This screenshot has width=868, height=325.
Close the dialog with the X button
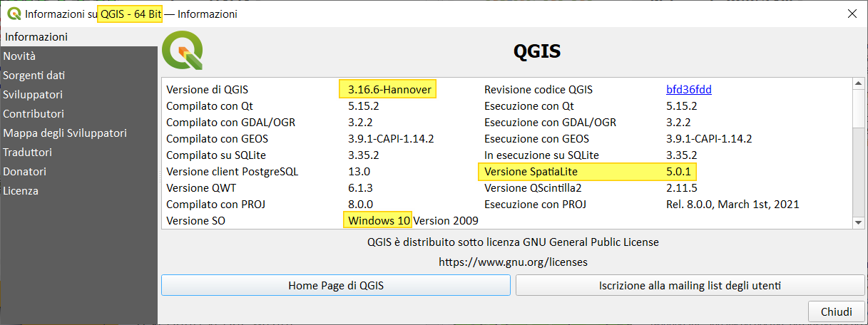[x=851, y=14]
